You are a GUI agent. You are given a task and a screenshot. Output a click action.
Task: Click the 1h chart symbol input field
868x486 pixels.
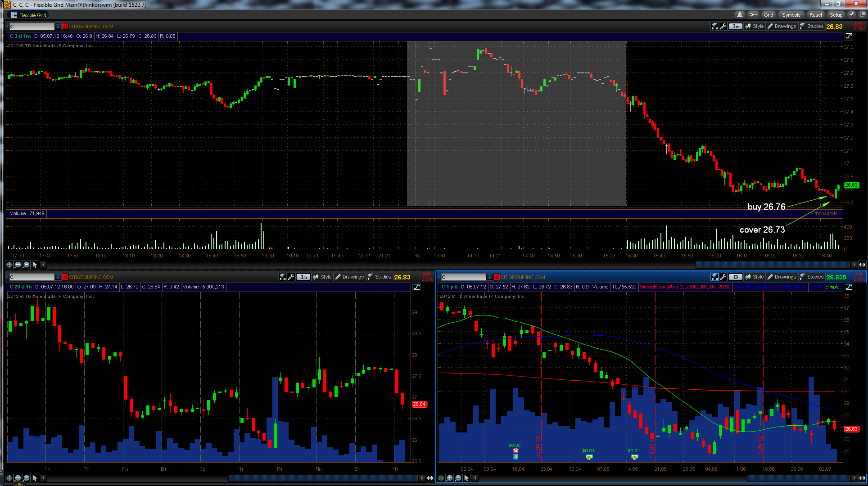click(x=32, y=277)
